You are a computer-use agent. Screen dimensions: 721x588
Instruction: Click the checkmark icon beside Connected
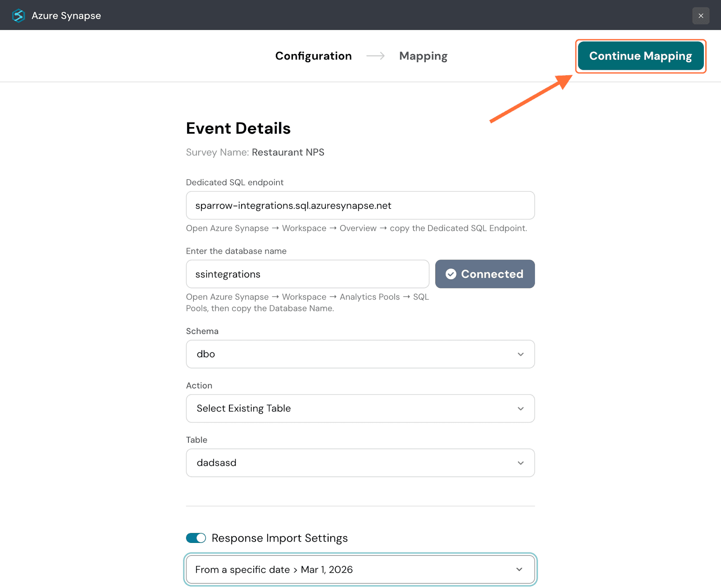pos(451,274)
